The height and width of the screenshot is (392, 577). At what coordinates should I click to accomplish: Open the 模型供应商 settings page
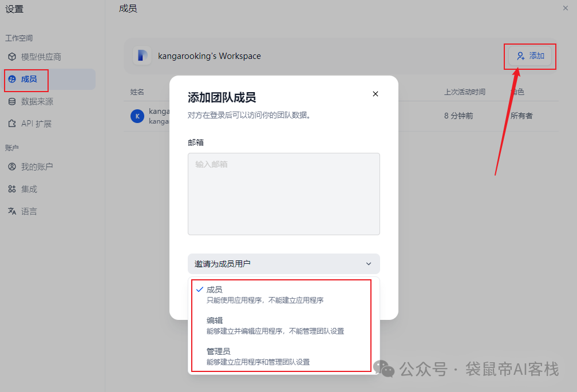[41, 57]
